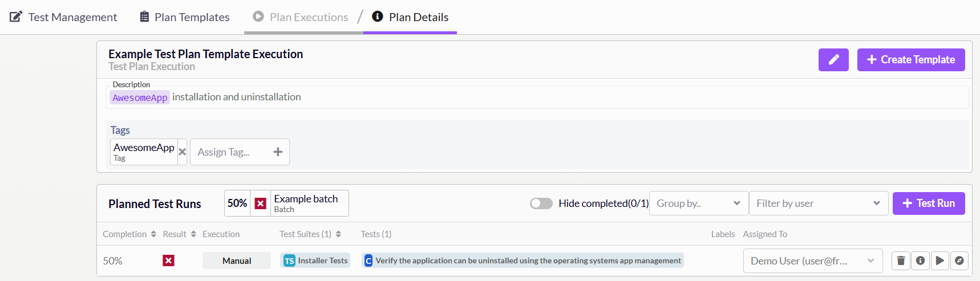Click the plus icon to assign tag
Viewport: 980px width, 281px height.
[278, 152]
